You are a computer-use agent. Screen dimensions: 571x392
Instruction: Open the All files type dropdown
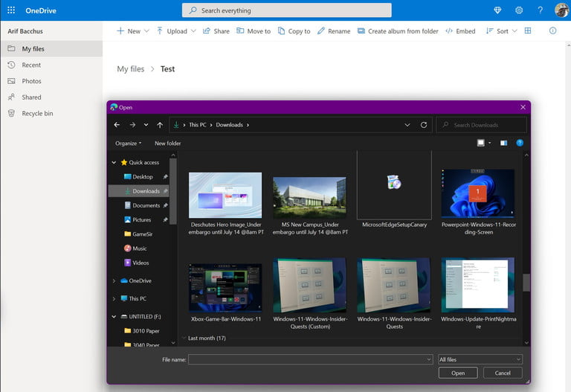coord(480,359)
